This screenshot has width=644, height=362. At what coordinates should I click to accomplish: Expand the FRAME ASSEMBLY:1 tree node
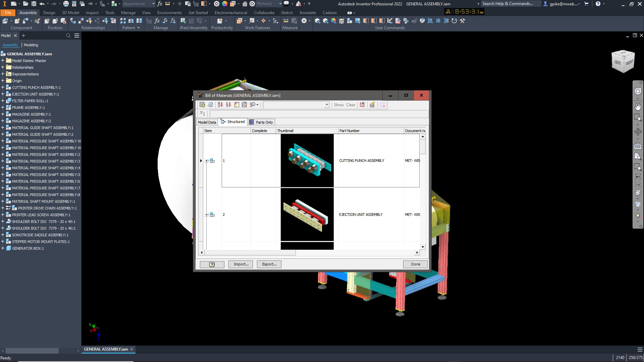coord(3,108)
